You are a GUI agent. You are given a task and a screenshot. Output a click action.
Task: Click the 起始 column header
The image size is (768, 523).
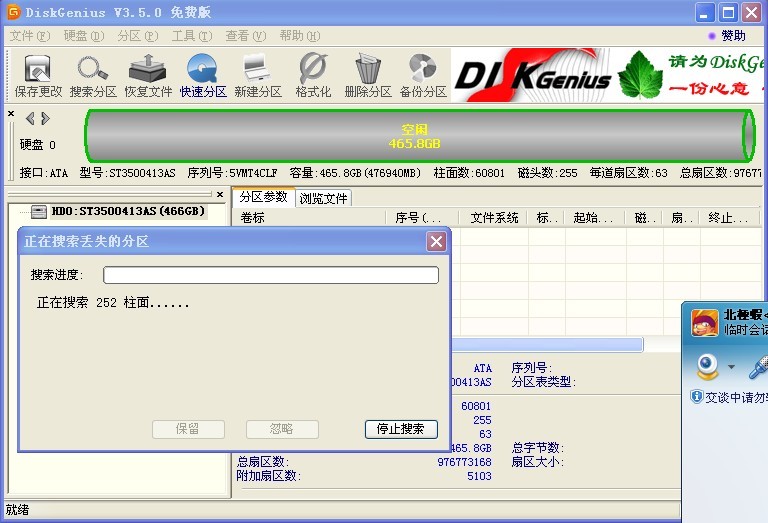click(x=595, y=217)
